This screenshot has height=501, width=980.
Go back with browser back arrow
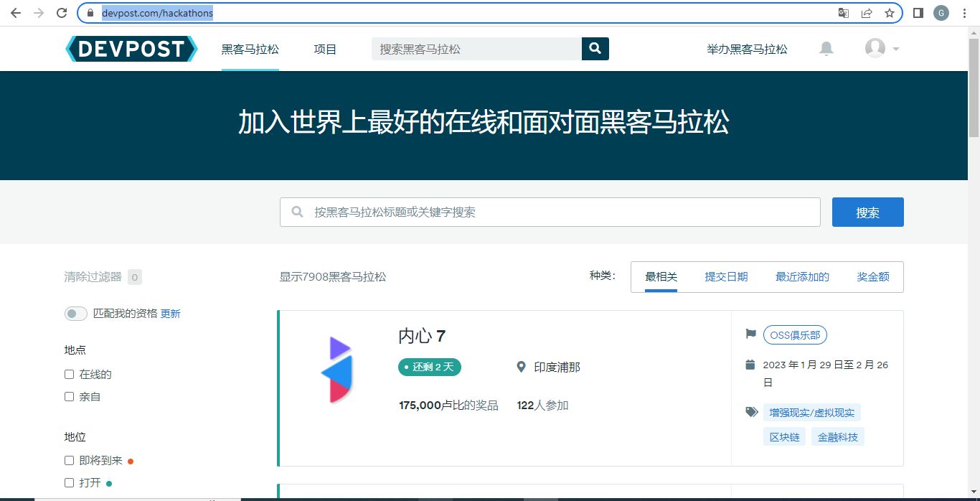(x=15, y=13)
